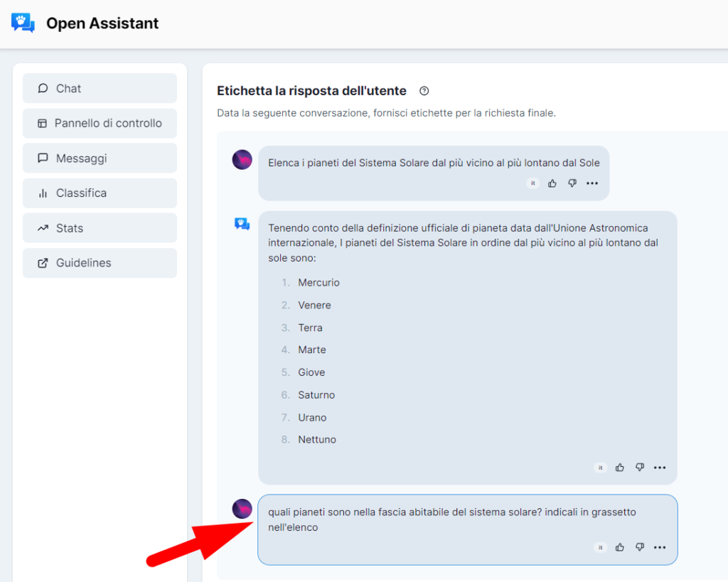728x582 pixels.
Task: Click the user avatar next to the first message
Action: [x=242, y=160]
